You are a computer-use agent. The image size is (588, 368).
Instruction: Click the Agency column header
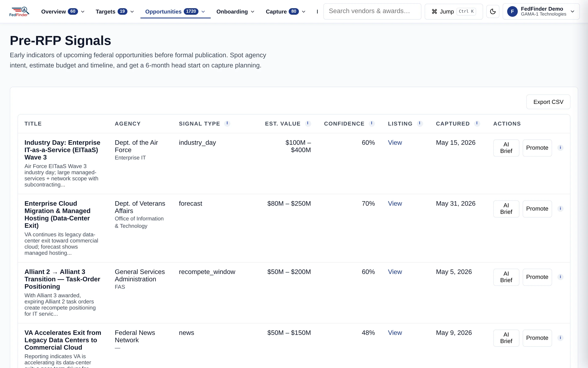(128, 124)
